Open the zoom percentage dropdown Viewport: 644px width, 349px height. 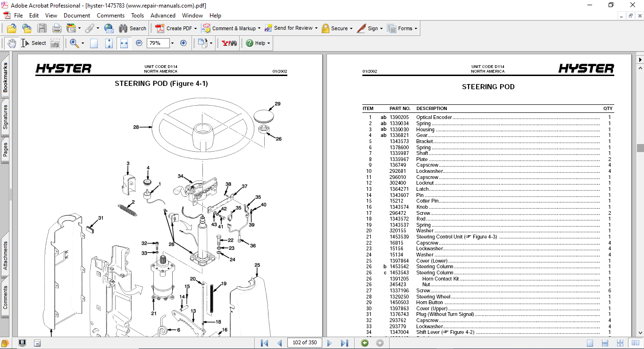coord(172,43)
